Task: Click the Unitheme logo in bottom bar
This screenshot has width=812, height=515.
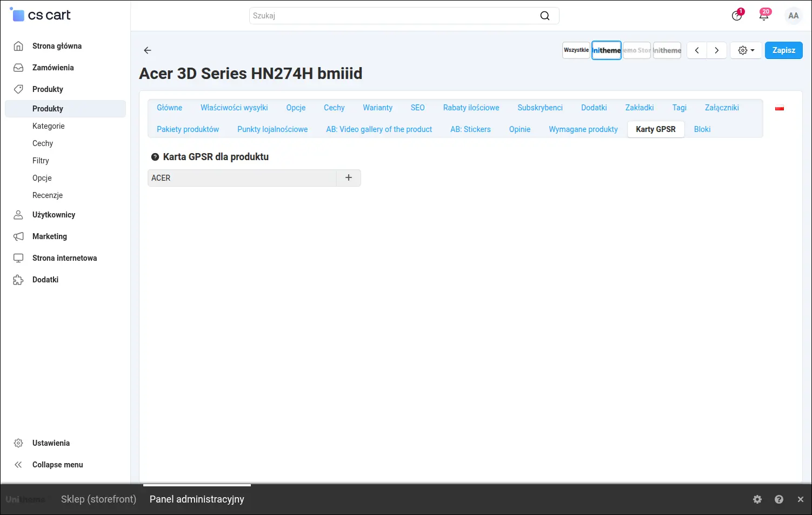Action: [x=25, y=499]
